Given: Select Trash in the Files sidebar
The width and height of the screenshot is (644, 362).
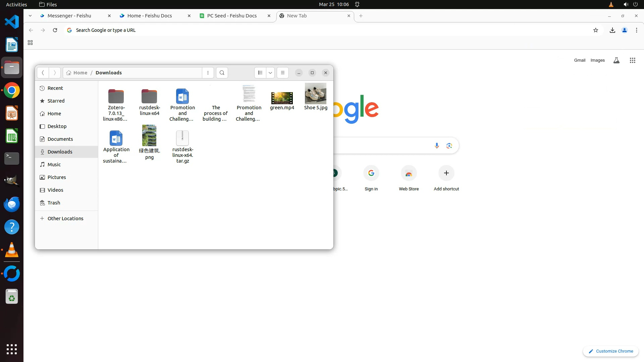Looking at the screenshot, I should point(54,203).
